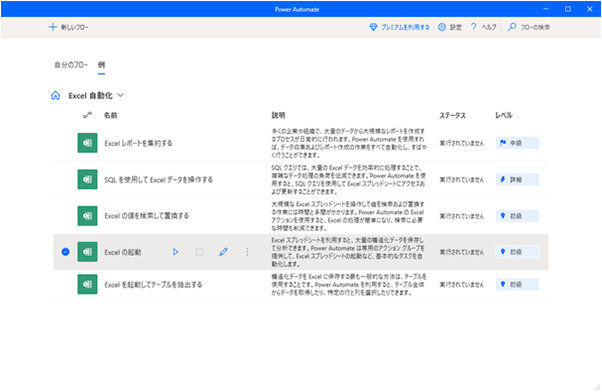Select the Excel search-and-replace flow name
This screenshot has width=602, height=392.
click(x=147, y=216)
